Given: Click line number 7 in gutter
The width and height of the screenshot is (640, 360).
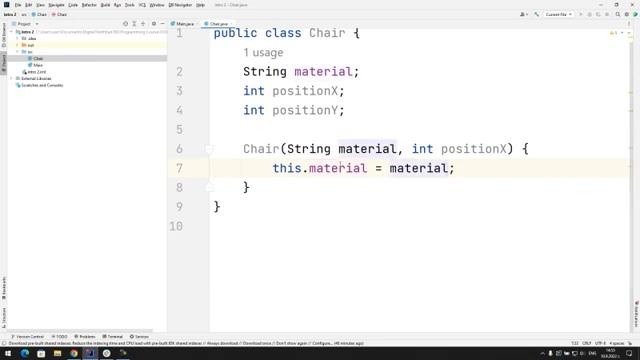Looking at the screenshot, I should tap(179, 168).
